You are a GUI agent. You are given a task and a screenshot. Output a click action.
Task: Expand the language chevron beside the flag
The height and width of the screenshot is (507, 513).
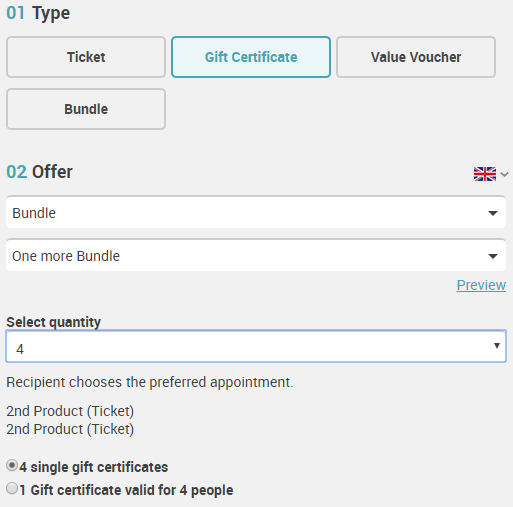504,174
